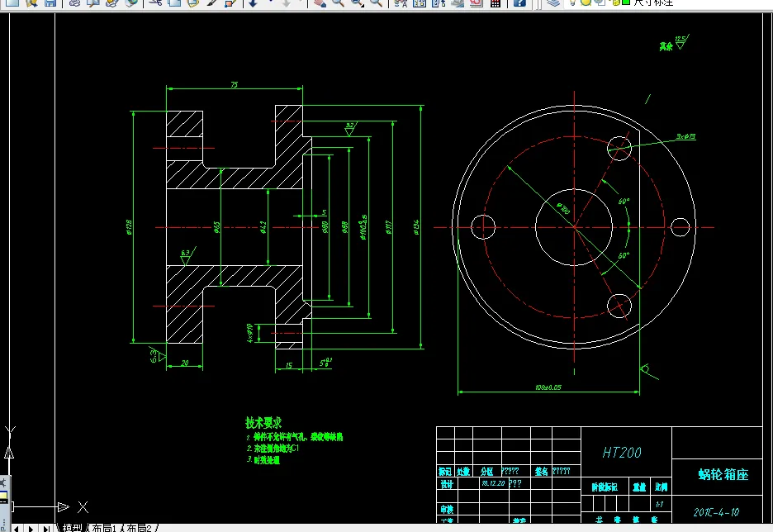Switch to the 布局2 layout tab
The image size is (773, 532).
(139, 528)
